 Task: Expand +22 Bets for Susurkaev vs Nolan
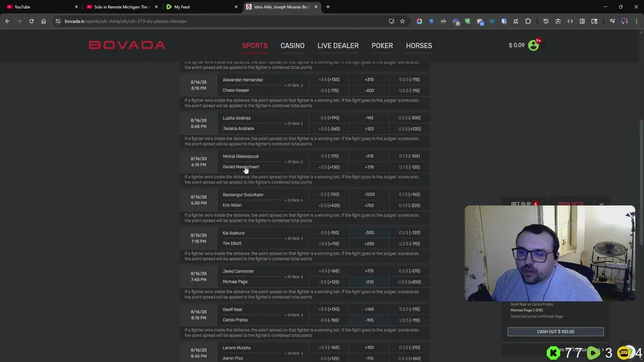(294, 200)
